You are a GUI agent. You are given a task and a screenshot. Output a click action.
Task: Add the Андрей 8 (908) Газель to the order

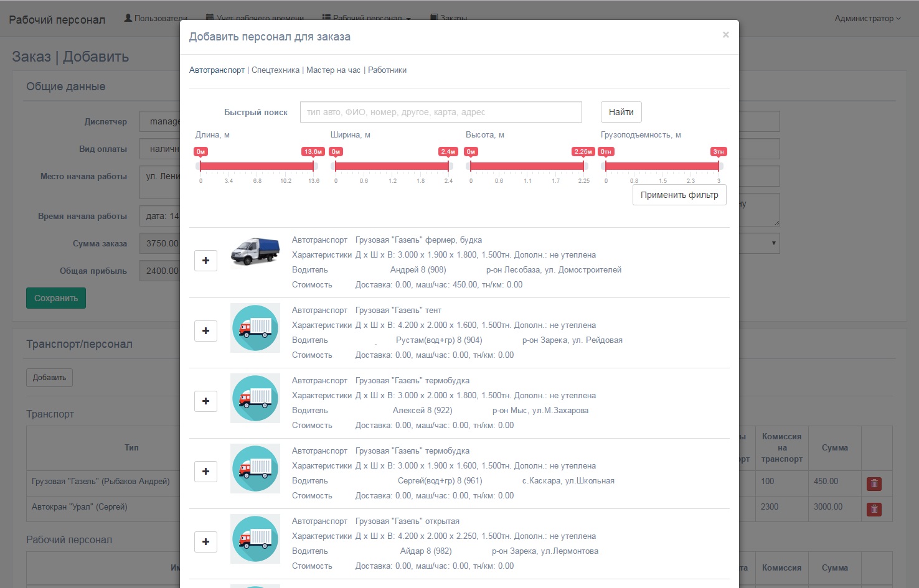[x=205, y=261]
